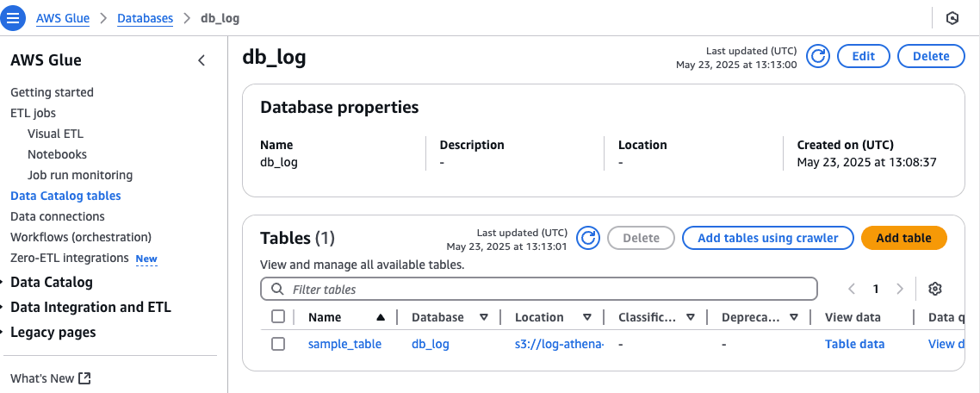Collapse the AWS Glue sidebar chevron
Image resolution: width=980 pixels, height=393 pixels.
click(202, 60)
